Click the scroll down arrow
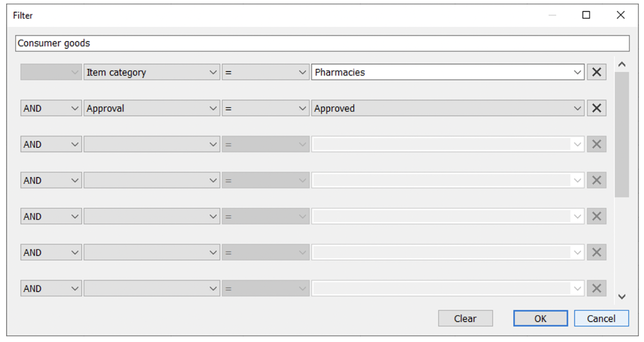644x342 pixels. pos(622,297)
